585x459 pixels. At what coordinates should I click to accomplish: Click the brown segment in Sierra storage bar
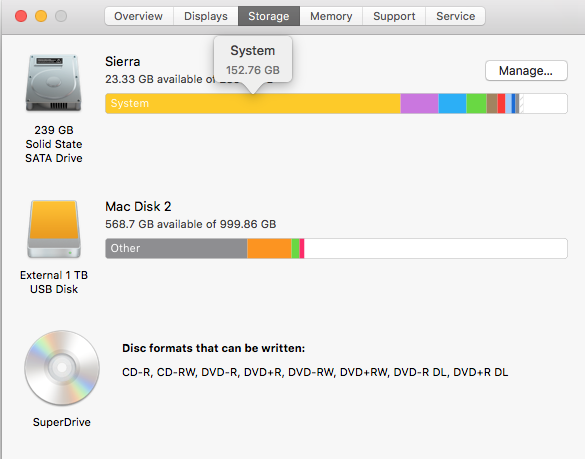(492, 103)
